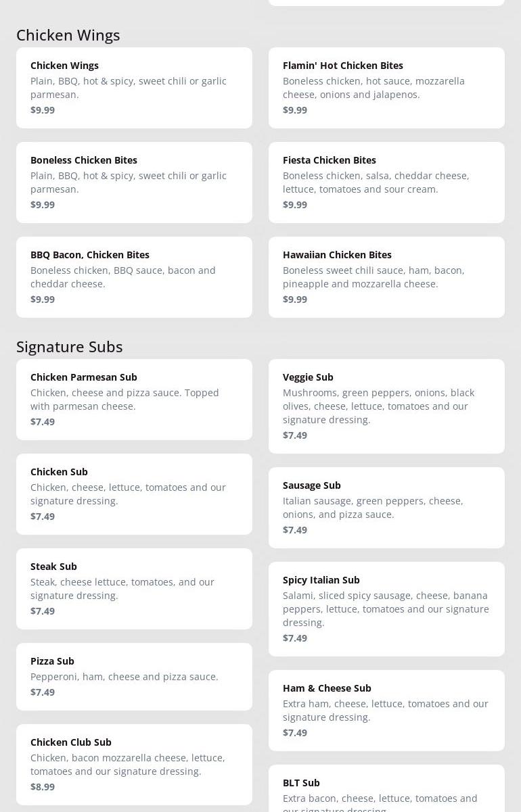Select the Chicken Club Sub item
This screenshot has height=812, width=521.
pyautogui.click(x=134, y=765)
